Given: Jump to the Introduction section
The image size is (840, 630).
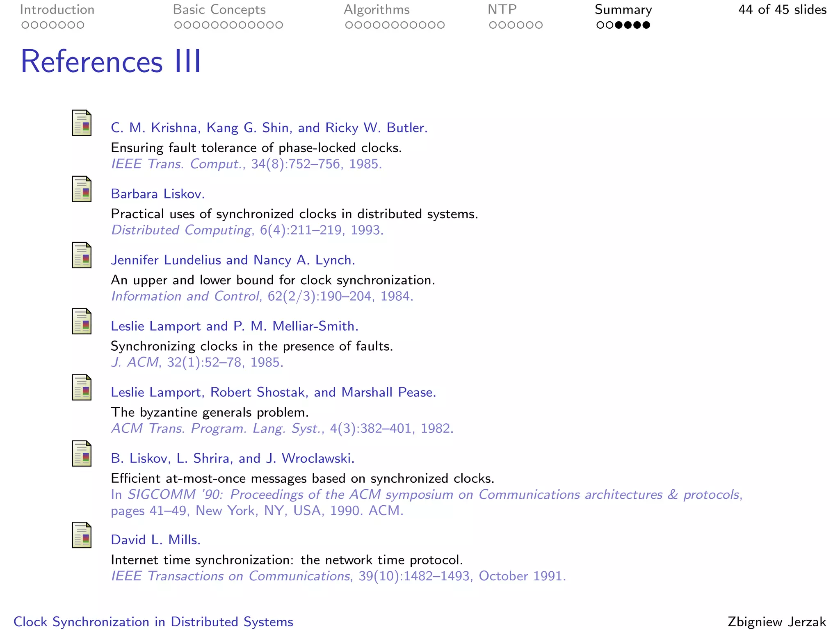Looking at the screenshot, I should pyautogui.click(x=57, y=9).
